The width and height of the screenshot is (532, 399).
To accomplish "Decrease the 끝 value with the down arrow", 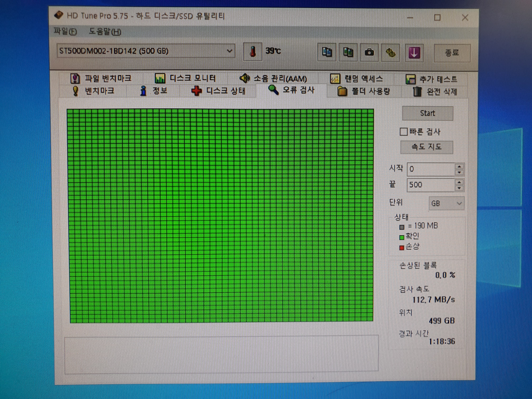I will 459,188.
